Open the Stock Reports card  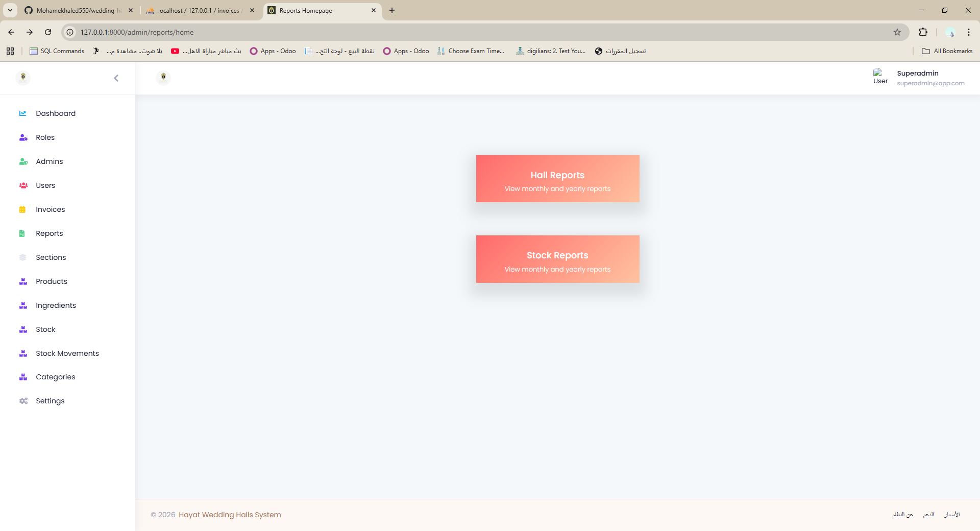[x=557, y=259]
